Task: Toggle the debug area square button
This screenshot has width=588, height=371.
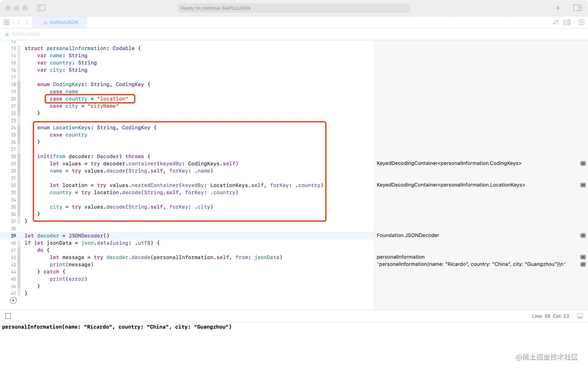Action: 8,316
